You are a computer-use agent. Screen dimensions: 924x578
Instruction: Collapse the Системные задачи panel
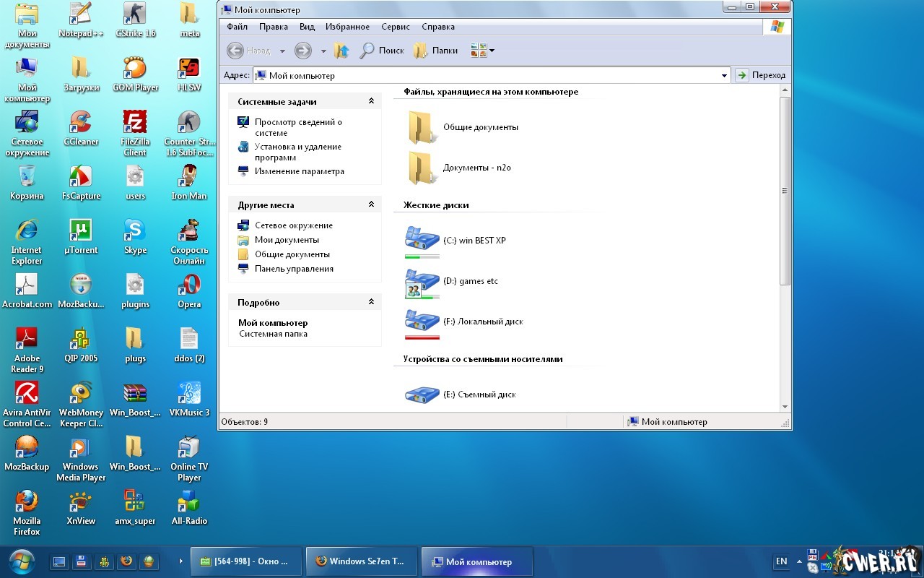[x=371, y=102]
